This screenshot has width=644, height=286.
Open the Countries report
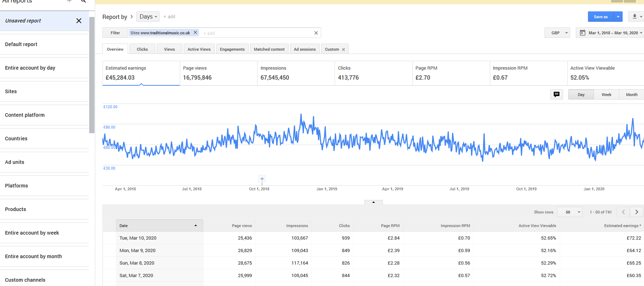coord(44,139)
